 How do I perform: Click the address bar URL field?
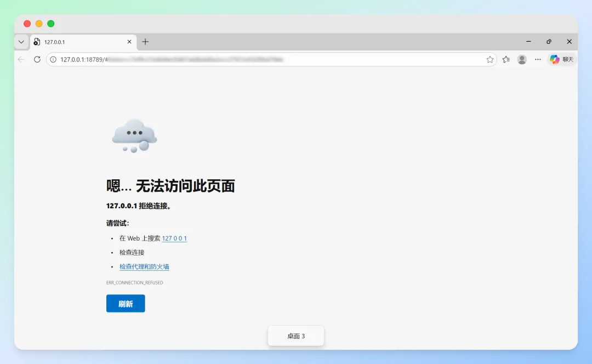click(x=271, y=59)
